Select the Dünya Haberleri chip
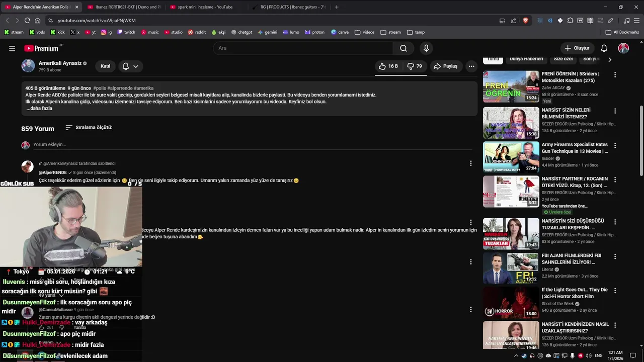The width and height of the screenshot is (644, 362). coord(526,59)
